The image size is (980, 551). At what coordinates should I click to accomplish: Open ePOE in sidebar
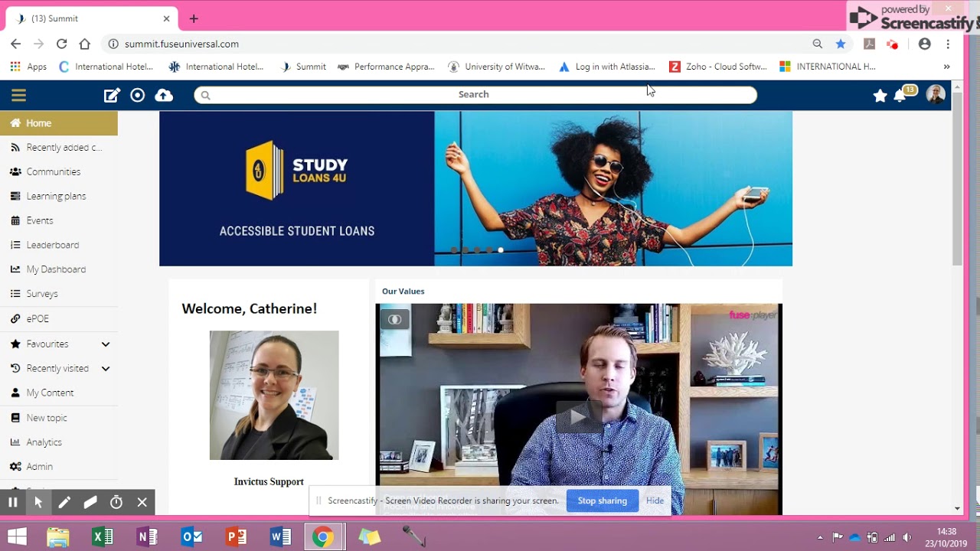click(59, 319)
